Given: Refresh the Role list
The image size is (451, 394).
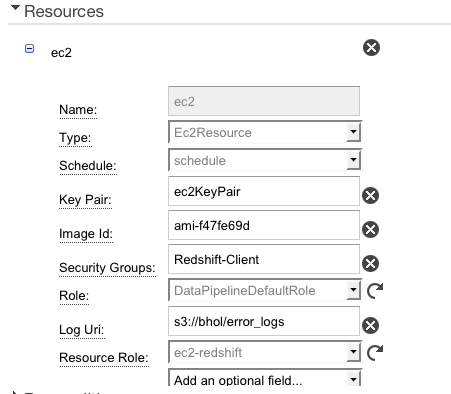Looking at the screenshot, I should [375, 290].
